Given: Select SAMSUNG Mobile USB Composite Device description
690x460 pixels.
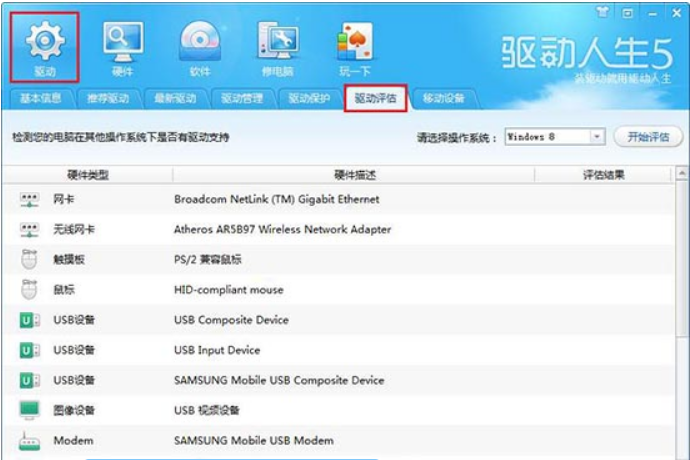Looking at the screenshot, I should pos(279,380).
